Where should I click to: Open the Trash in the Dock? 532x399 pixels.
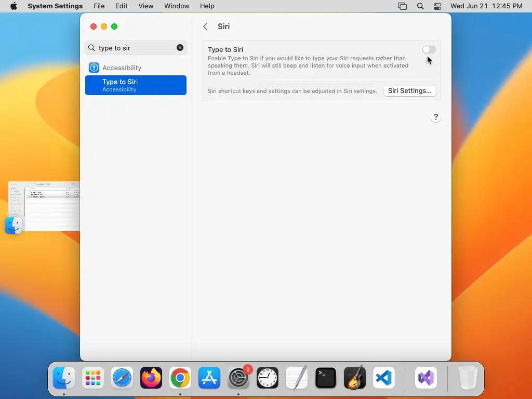(468, 378)
